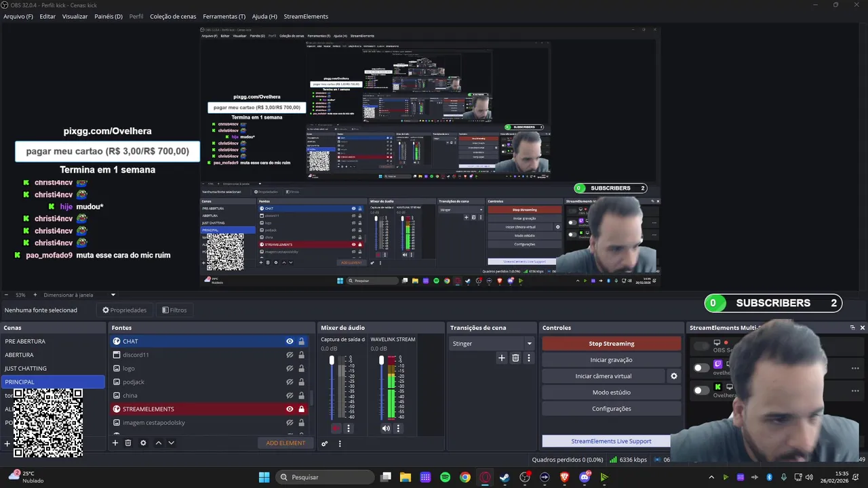Enable the Twitch multi-stream output toggle
Viewport: 868px width, 488px height.
coord(701,368)
